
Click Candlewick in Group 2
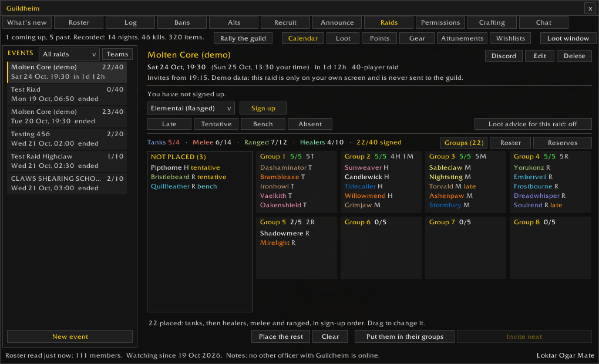click(x=366, y=177)
